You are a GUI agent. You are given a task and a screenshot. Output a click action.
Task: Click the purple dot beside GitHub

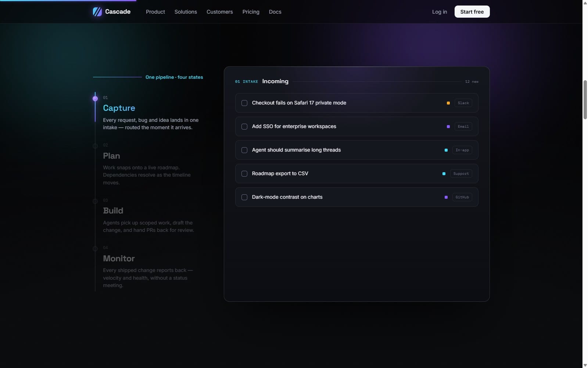click(446, 197)
